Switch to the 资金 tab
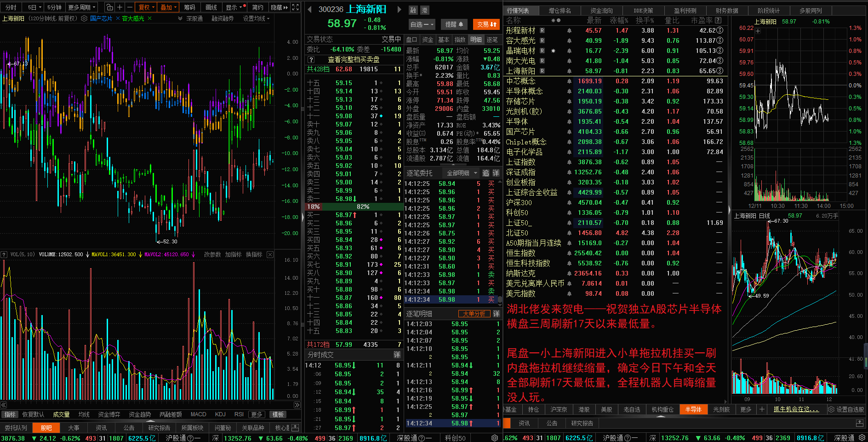Viewport: 868px width, 442px height. pos(428,40)
